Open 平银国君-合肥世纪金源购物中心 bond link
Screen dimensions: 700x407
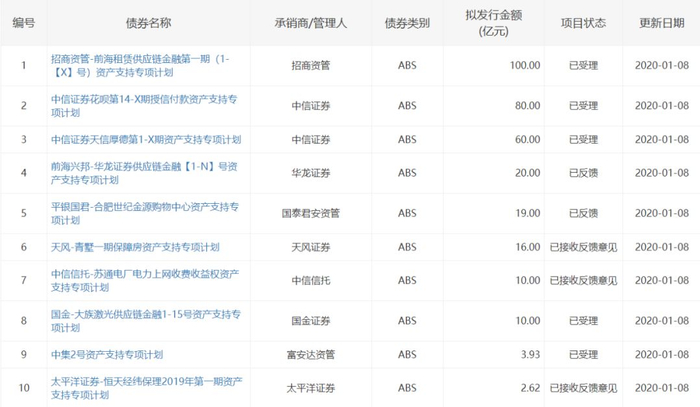point(145,213)
